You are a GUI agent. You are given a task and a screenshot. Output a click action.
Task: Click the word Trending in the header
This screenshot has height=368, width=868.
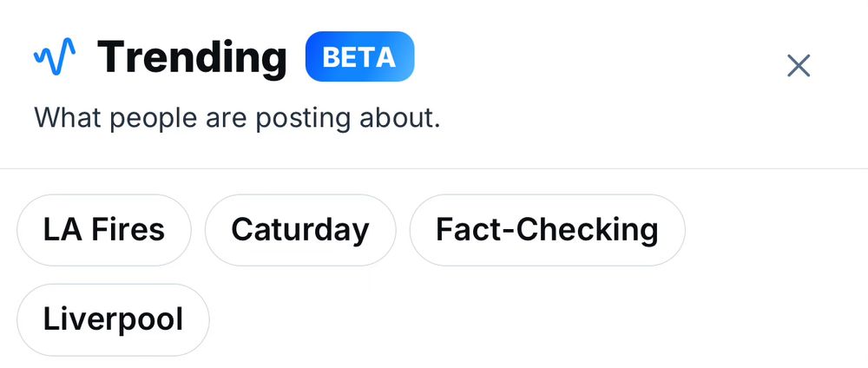pos(192,57)
